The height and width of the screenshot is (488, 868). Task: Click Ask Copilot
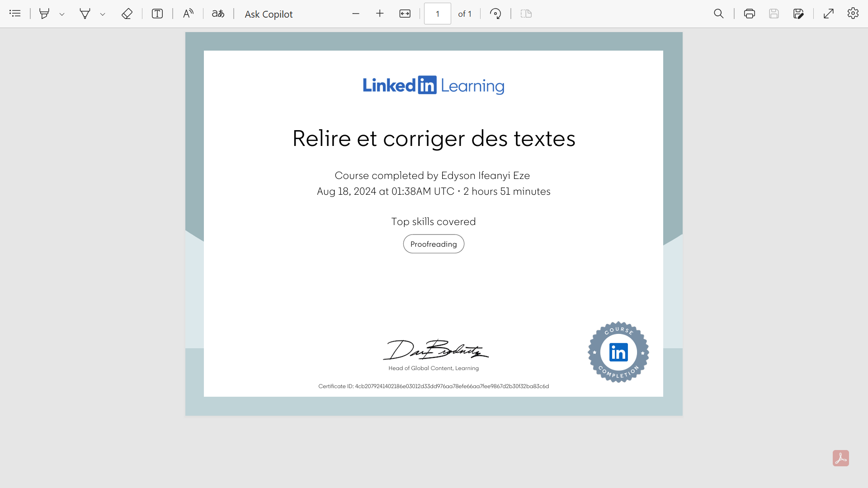pyautogui.click(x=269, y=14)
